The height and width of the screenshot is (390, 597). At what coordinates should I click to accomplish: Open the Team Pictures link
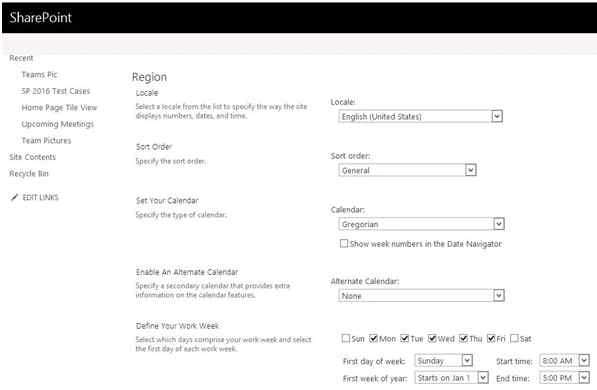click(x=46, y=141)
